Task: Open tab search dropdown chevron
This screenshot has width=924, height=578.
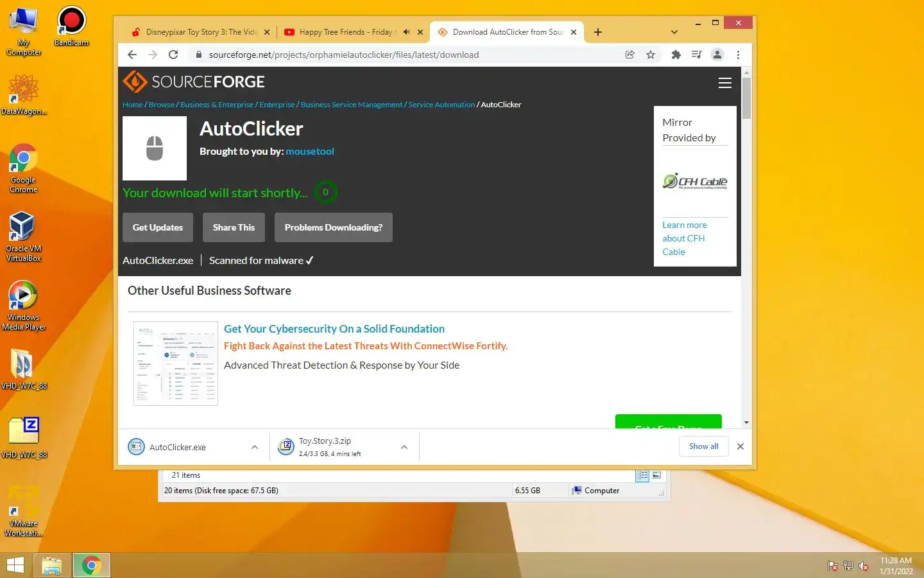Action: [674, 32]
